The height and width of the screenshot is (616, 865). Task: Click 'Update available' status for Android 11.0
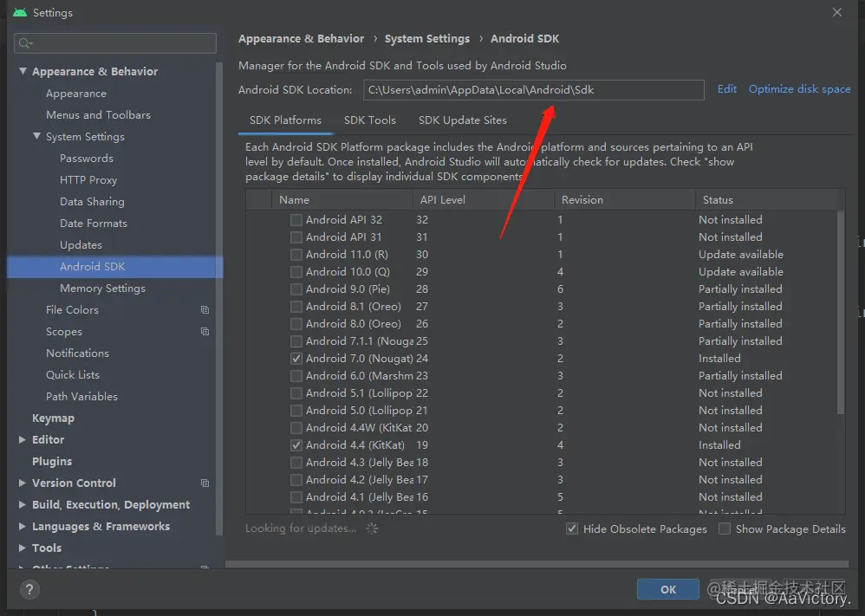(741, 254)
